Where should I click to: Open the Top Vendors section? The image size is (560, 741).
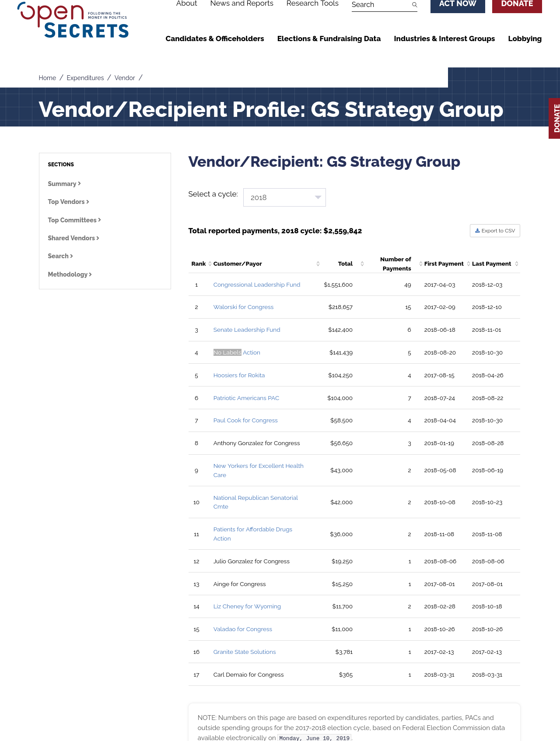pos(68,202)
